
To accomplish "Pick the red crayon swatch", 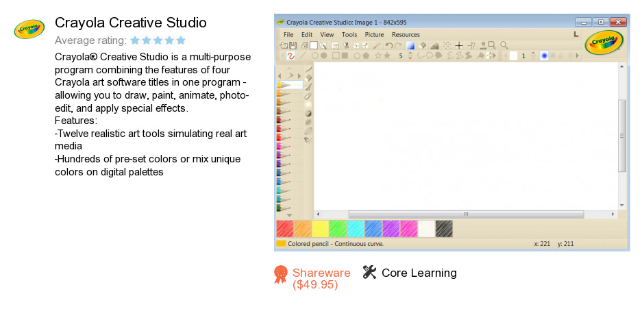I will coord(284,229).
